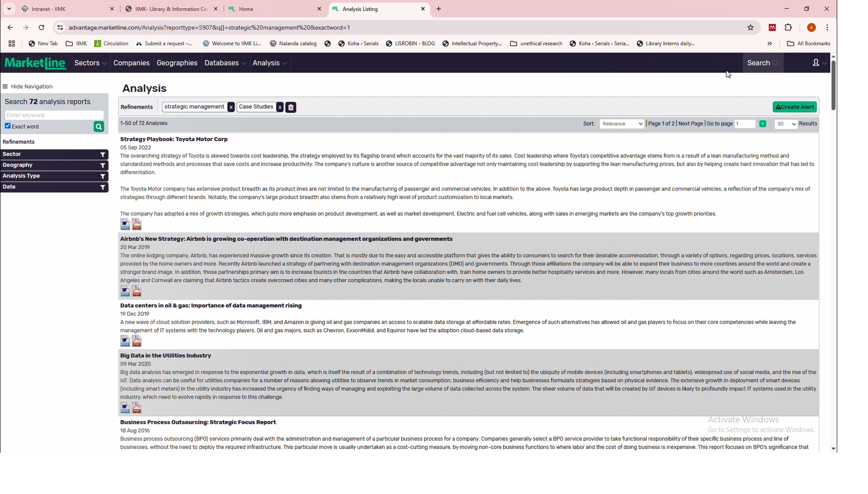Image resolution: width=868 pixels, height=494 pixels.
Task: Remove the 'strategic management' refinement tag
Action: click(x=231, y=108)
